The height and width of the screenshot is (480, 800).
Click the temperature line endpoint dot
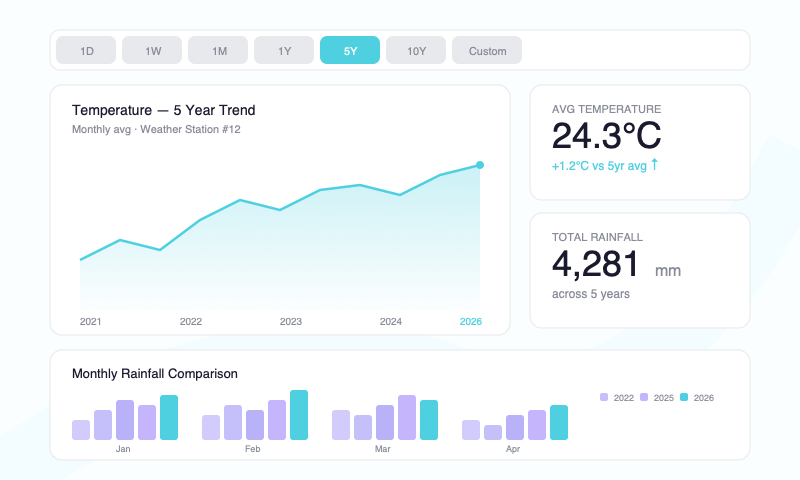pyautogui.click(x=480, y=165)
